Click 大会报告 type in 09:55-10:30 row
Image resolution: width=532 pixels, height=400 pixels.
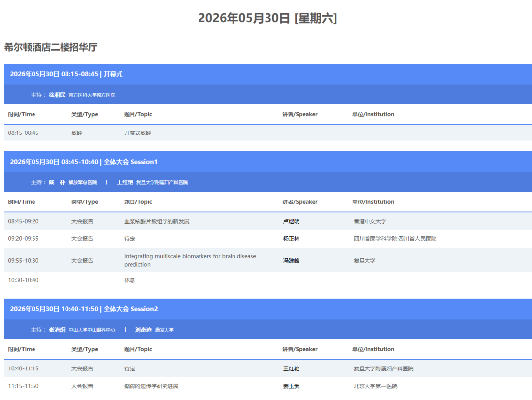(x=82, y=261)
